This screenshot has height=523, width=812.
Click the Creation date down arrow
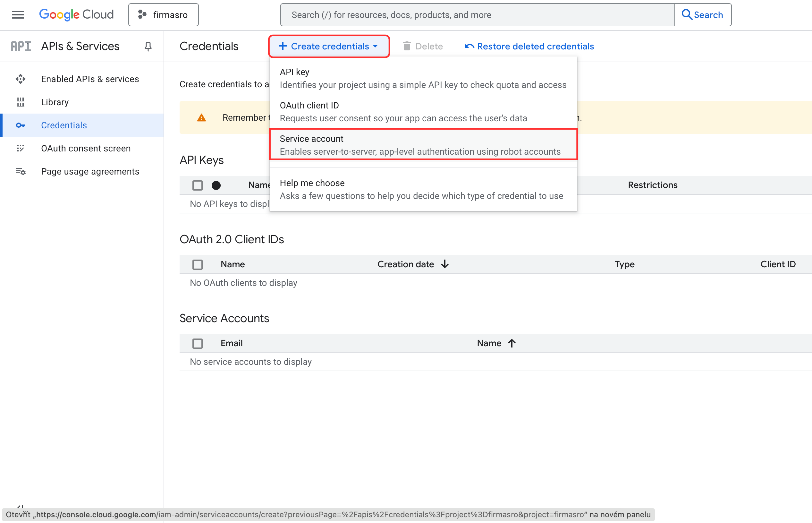click(x=445, y=264)
